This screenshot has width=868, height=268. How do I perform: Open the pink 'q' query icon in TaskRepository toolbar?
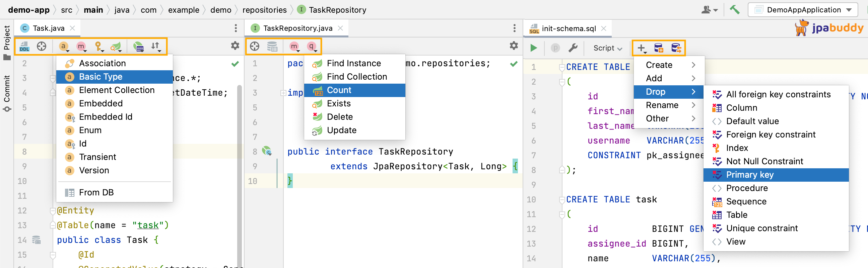point(312,46)
